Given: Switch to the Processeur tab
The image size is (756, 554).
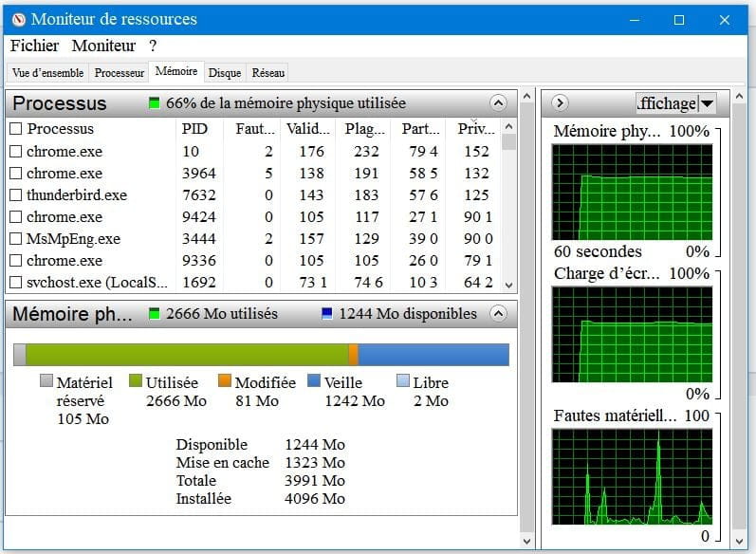Looking at the screenshot, I should [x=120, y=73].
